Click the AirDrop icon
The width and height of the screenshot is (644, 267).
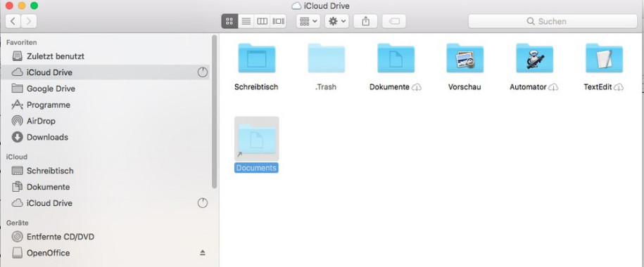[18, 121]
